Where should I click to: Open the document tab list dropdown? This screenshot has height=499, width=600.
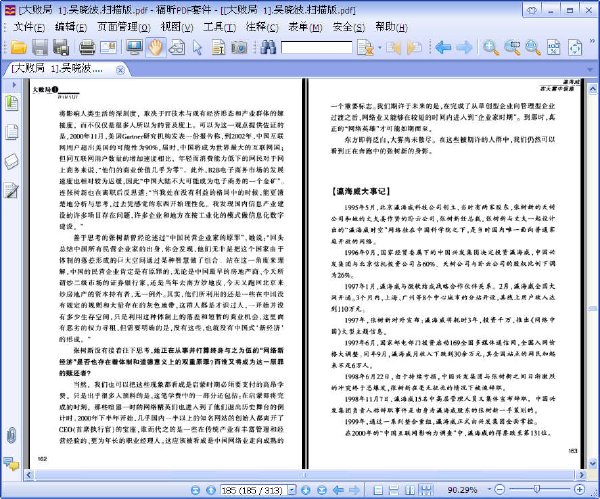pyautogui.click(x=590, y=70)
